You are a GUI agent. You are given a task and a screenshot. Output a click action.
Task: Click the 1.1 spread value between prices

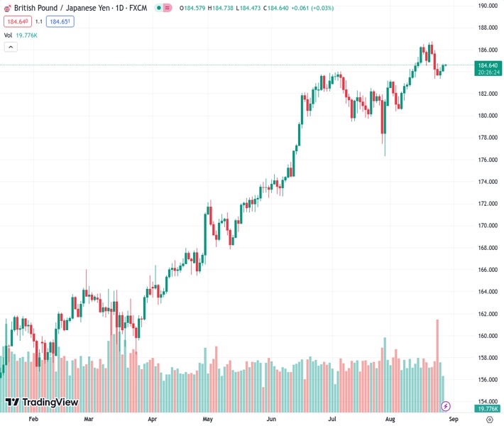pos(38,21)
